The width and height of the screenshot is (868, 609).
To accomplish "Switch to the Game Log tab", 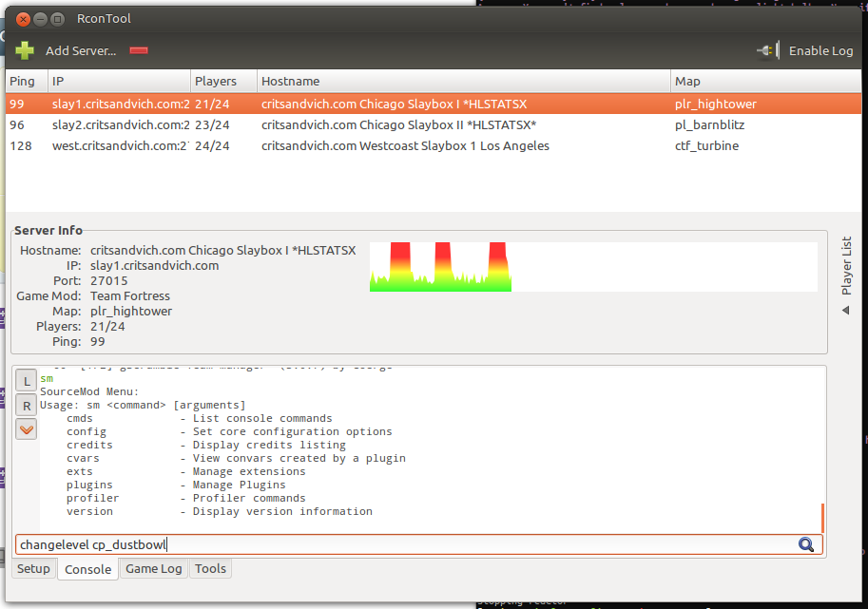I will point(153,568).
